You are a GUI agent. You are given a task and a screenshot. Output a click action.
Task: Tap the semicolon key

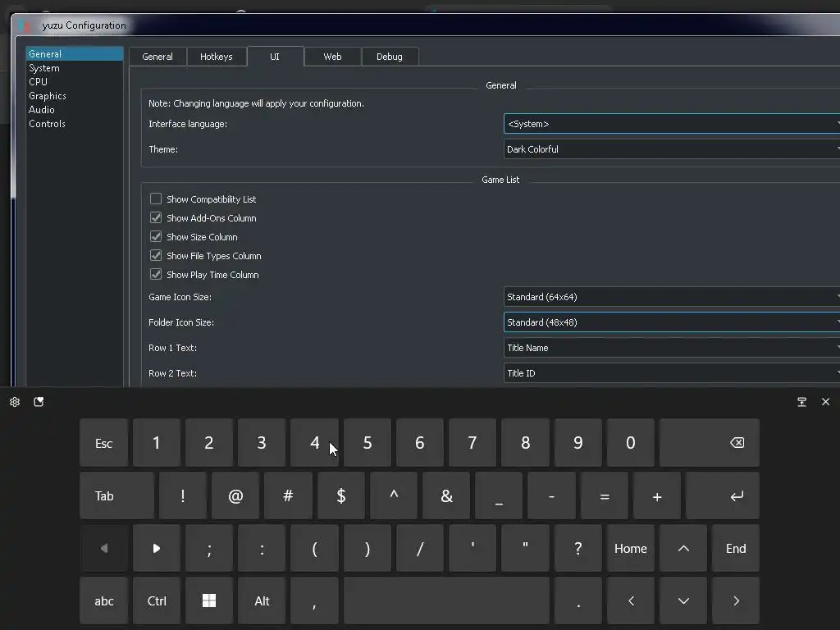coord(209,548)
